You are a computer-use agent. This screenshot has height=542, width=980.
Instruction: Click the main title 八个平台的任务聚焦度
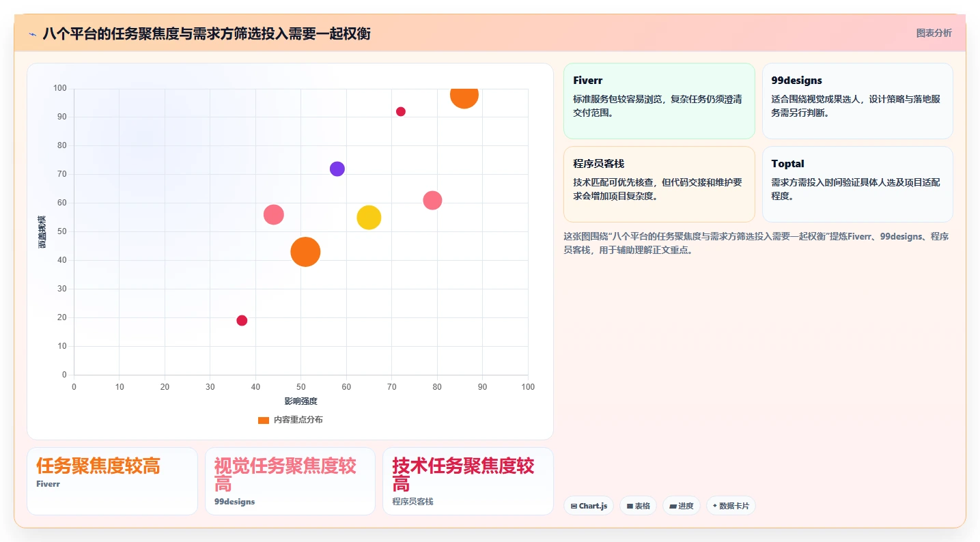206,33
